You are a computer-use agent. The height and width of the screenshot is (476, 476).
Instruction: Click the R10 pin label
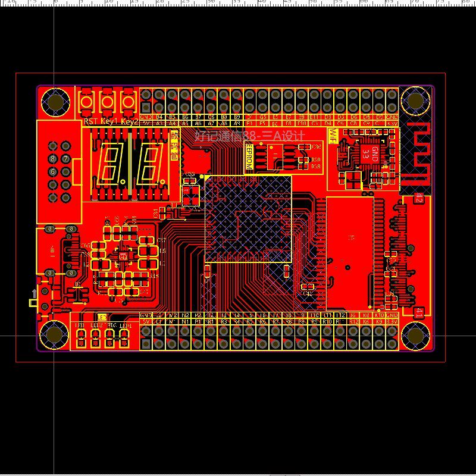tap(327, 321)
